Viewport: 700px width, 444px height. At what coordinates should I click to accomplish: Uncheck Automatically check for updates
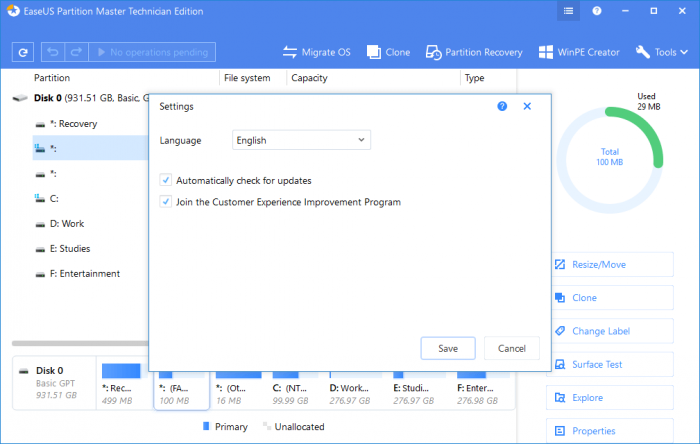coord(166,180)
